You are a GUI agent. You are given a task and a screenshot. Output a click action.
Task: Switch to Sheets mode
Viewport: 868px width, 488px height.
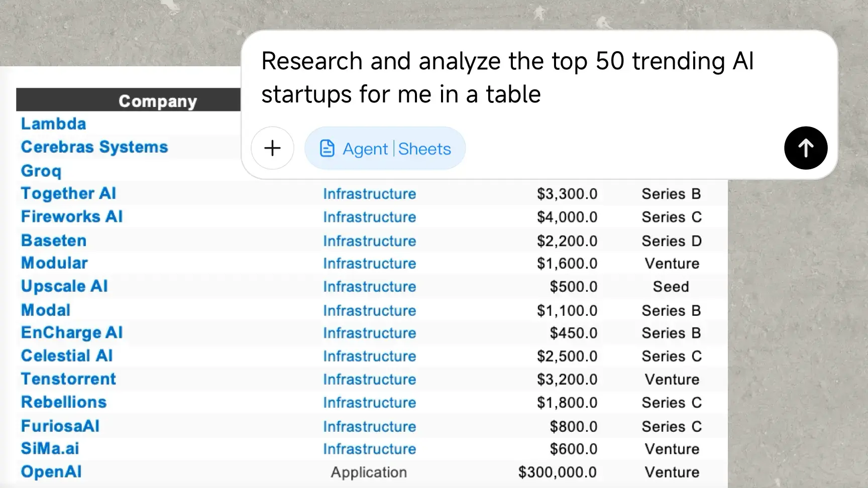pyautogui.click(x=423, y=148)
